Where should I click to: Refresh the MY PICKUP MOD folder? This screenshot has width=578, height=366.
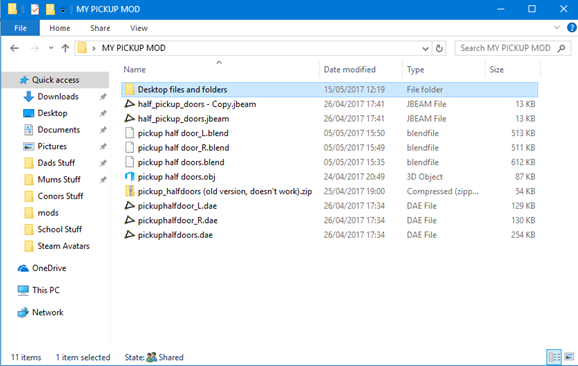tap(439, 48)
